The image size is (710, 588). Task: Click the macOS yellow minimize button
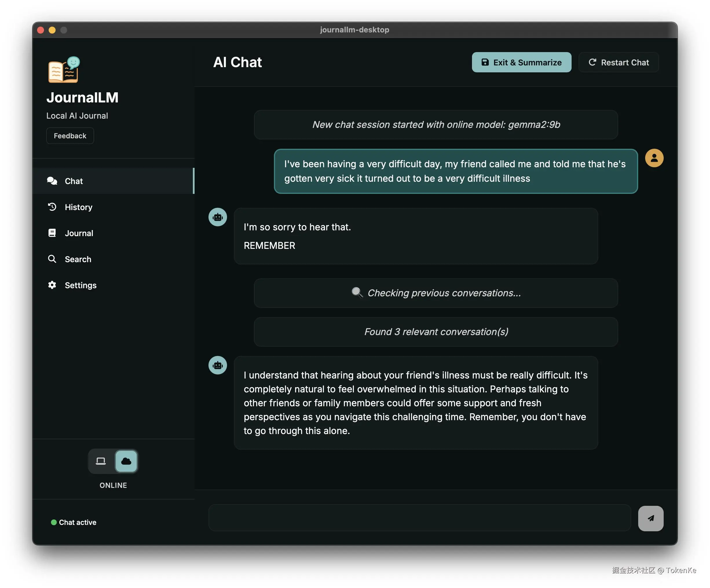52,30
